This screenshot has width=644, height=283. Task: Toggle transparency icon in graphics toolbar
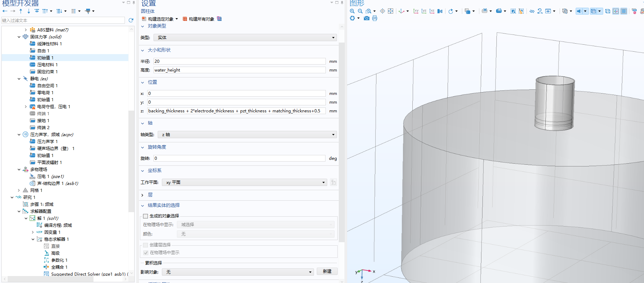point(593,11)
